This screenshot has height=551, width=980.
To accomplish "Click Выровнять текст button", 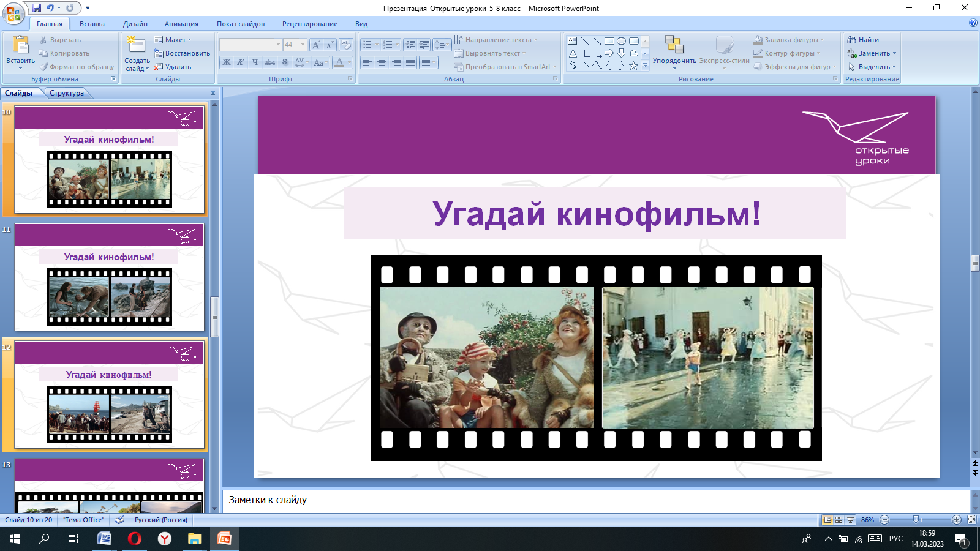I will [490, 53].
